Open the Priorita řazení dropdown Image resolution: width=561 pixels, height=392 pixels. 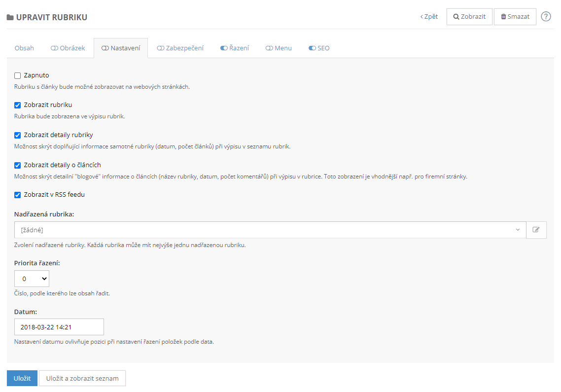pos(32,279)
